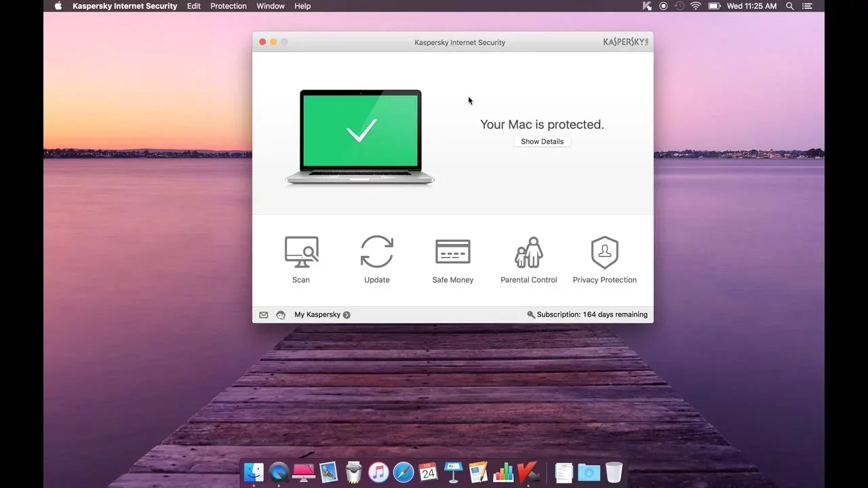
Task: Open the Time Machine menu bar icon
Action: (679, 6)
